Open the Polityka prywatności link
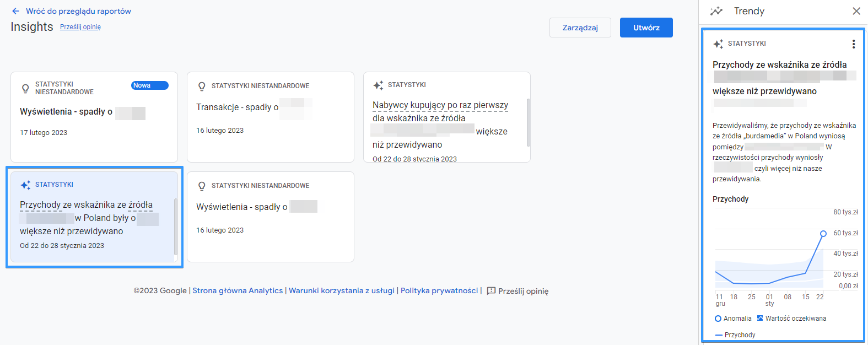 pos(439,290)
